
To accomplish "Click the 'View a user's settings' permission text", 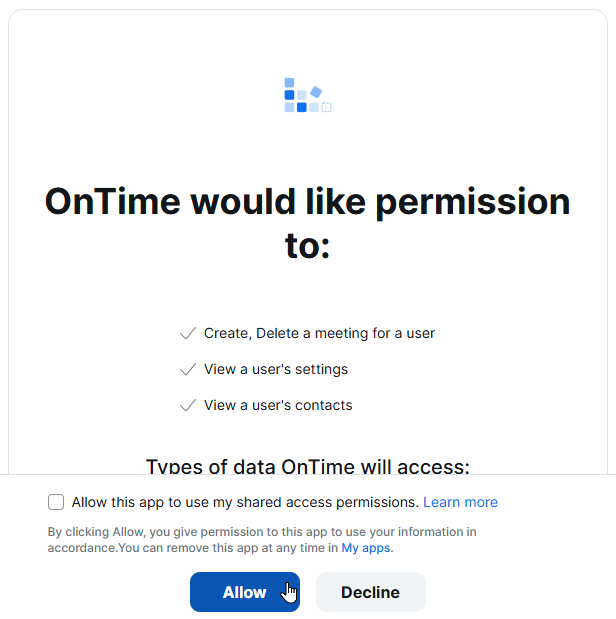I will coord(276,369).
